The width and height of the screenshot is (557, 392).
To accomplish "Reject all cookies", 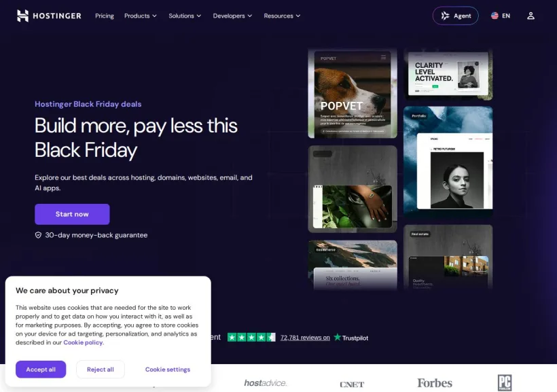I will (101, 370).
